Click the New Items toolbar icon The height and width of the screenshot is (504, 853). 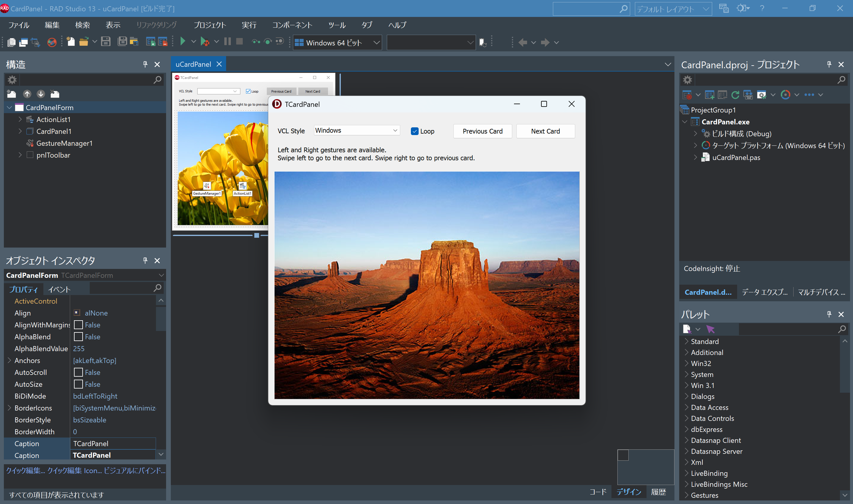(x=70, y=42)
